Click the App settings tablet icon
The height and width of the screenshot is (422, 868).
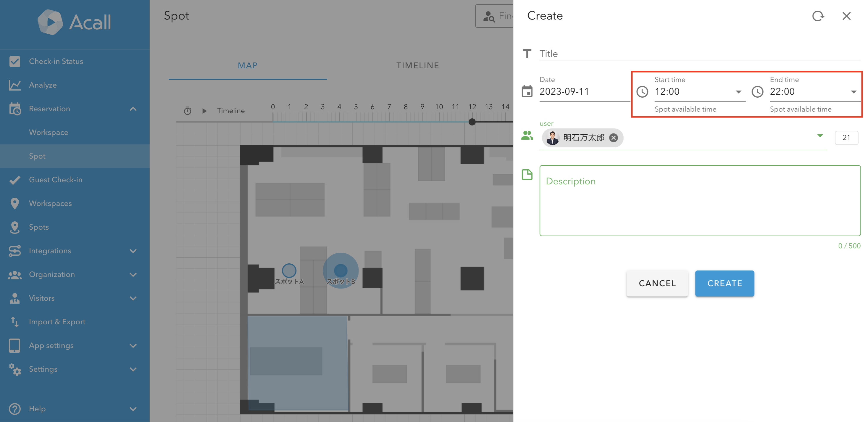pyautogui.click(x=14, y=345)
